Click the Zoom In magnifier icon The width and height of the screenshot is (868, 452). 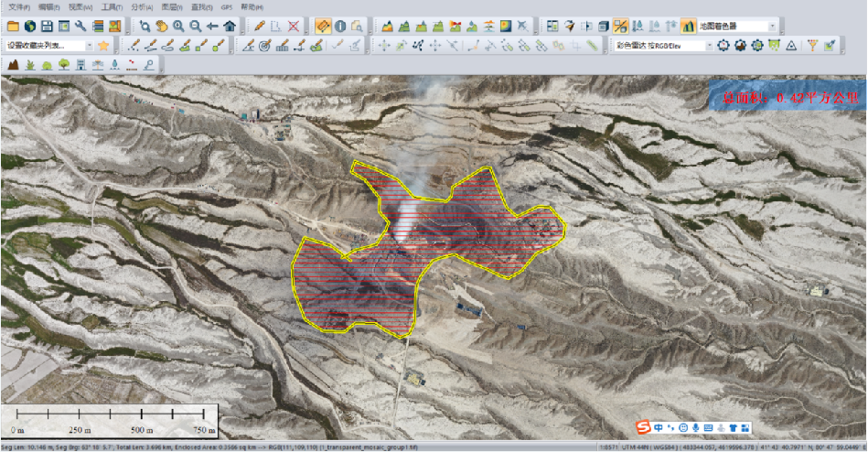point(178,26)
